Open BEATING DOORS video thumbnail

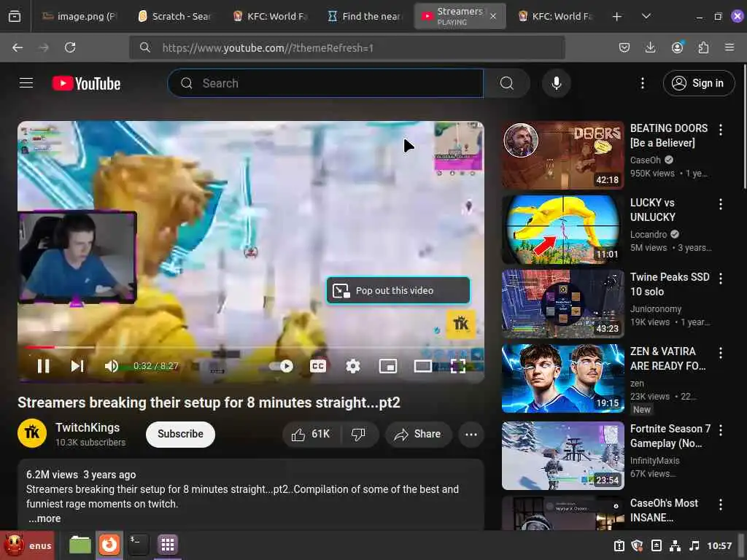click(562, 155)
